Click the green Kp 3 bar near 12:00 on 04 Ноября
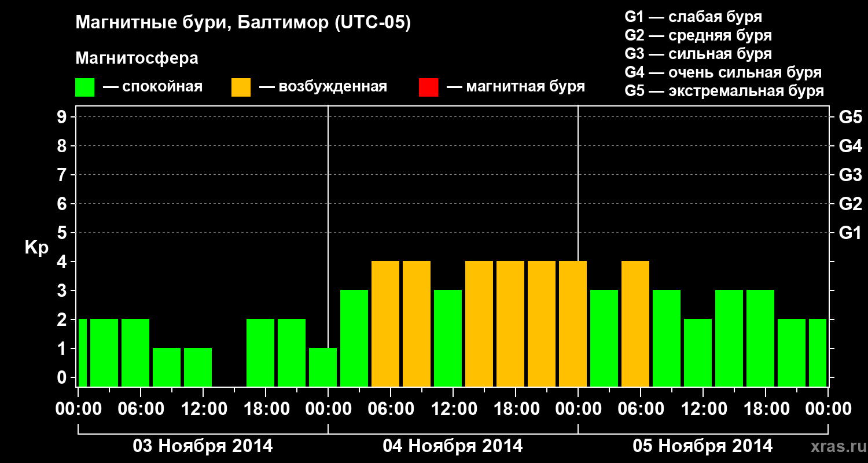Screen dimensions: 868x463 tap(448, 338)
